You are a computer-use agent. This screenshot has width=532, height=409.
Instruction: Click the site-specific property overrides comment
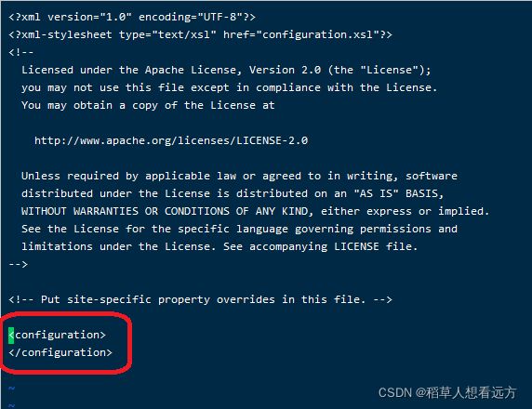point(200,299)
